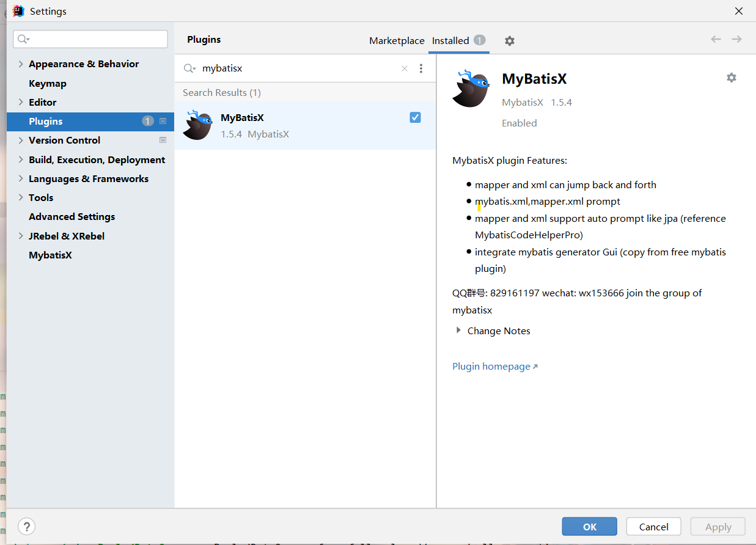This screenshot has height=545, width=756.
Task: Open the MybatisX settings page
Action: pyautogui.click(x=50, y=255)
